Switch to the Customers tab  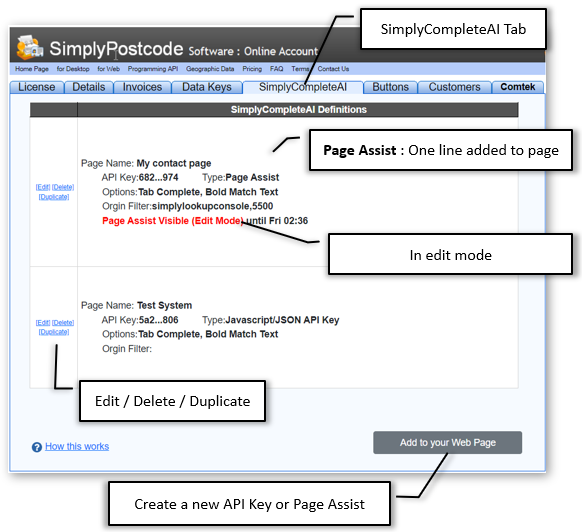pos(454,87)
